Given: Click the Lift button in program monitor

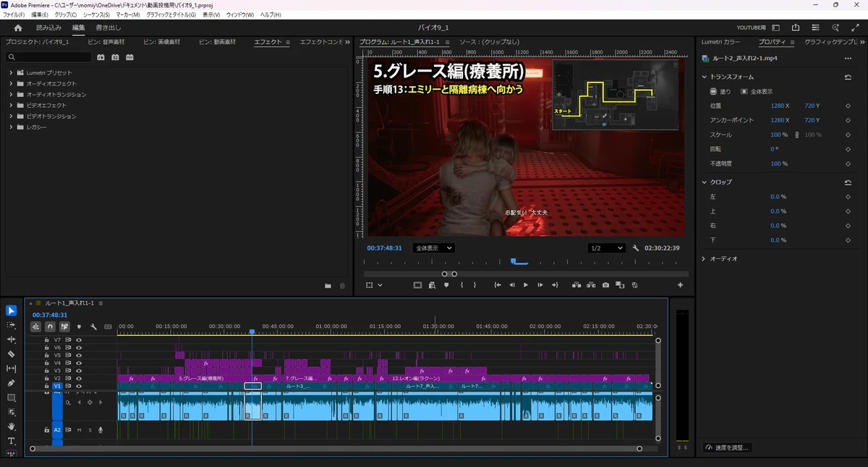Looking at the screenshot, I should (576, 285).
